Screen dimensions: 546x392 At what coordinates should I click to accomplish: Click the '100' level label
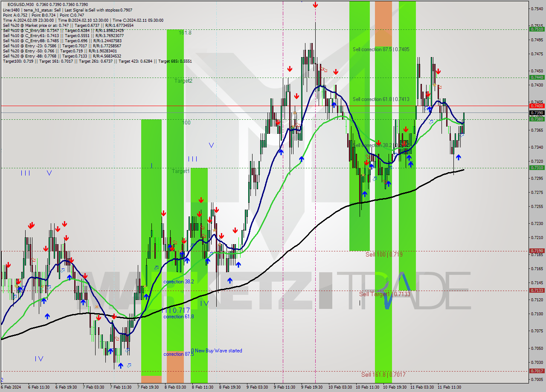pos(186,122)
